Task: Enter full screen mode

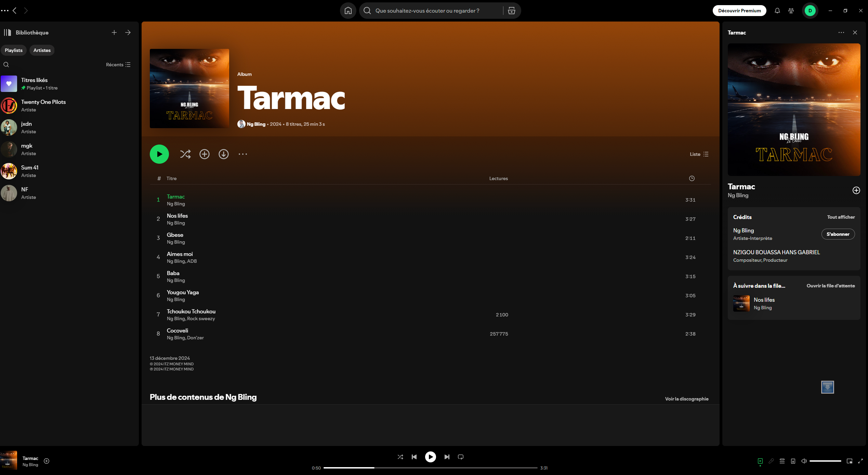Action: (860, 461)
